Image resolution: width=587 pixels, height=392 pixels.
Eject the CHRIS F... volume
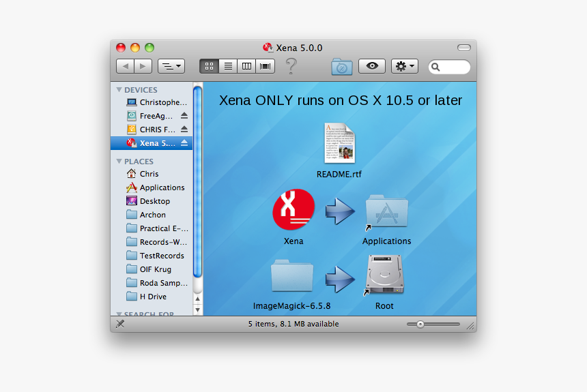click(x=184, y=129)
